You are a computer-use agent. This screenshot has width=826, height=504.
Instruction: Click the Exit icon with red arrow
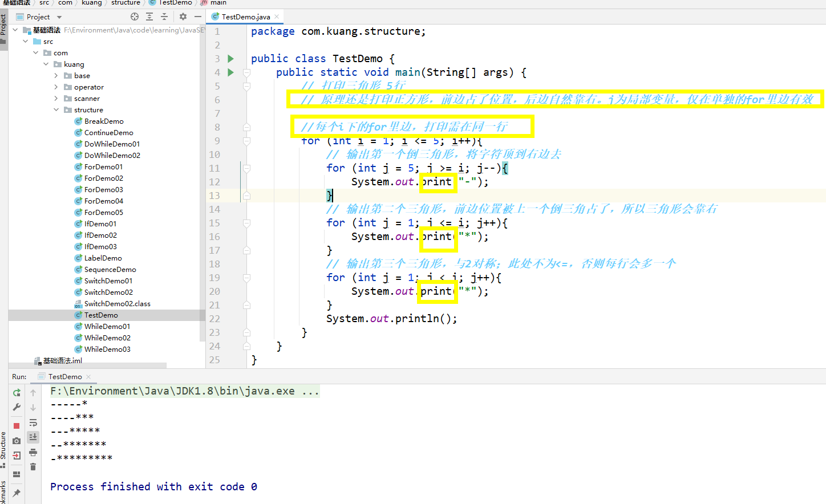point(17,455)
